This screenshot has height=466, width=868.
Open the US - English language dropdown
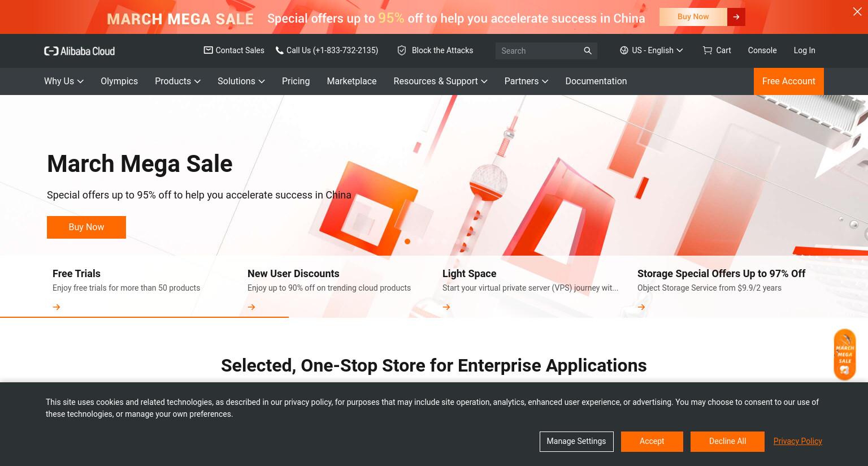[652, 50]
